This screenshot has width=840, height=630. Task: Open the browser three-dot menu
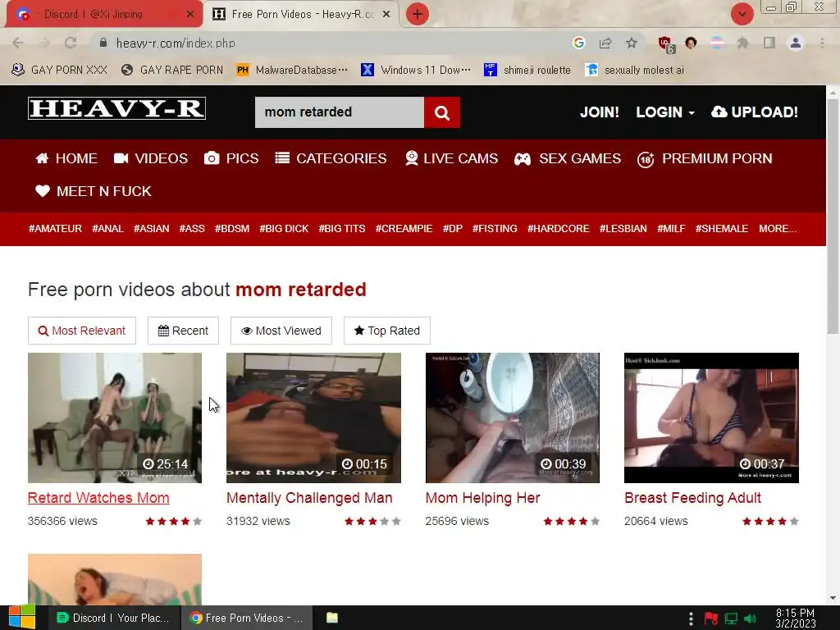pos(822,43)
